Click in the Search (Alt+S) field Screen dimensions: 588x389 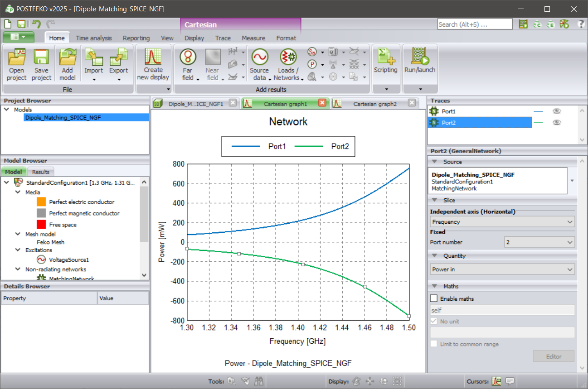pyautogui.click(x=475, y=24)
